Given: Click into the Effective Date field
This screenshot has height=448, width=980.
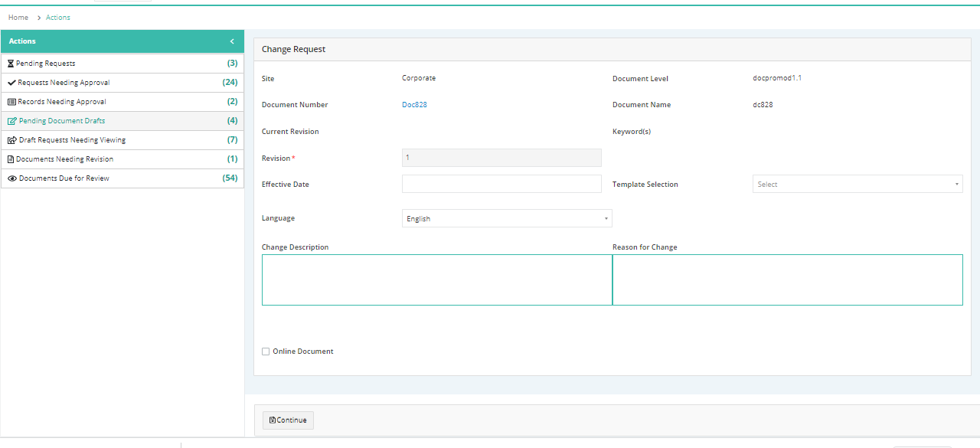Looking at the screenshot, I should coord(501,184).
